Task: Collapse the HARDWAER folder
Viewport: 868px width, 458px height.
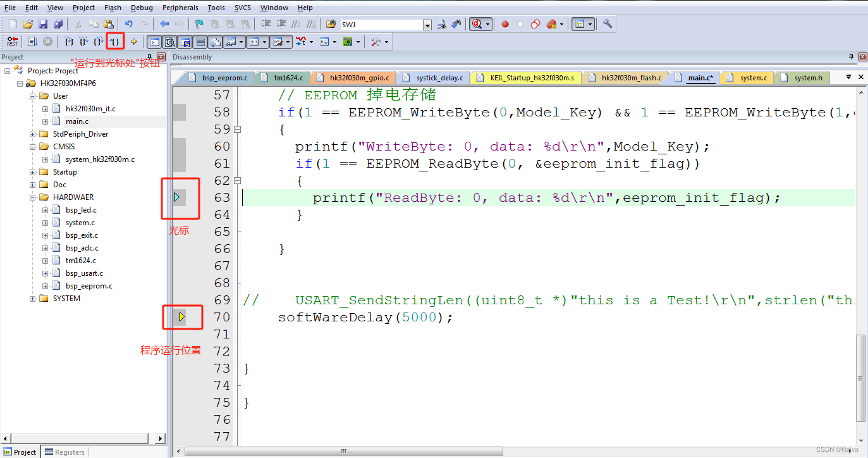Action: 33,197
